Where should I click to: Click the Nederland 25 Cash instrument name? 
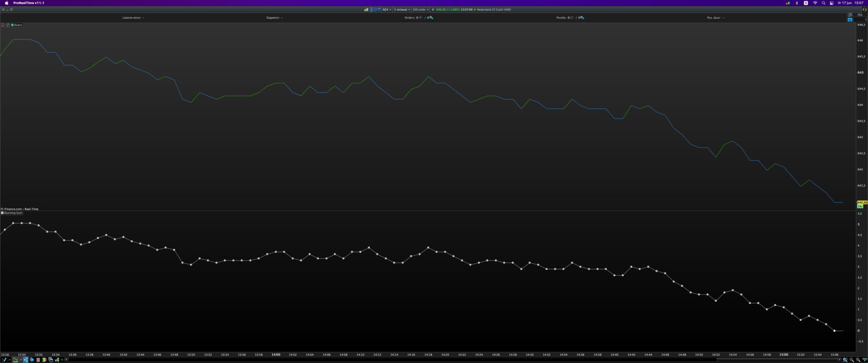click(494, 10)
